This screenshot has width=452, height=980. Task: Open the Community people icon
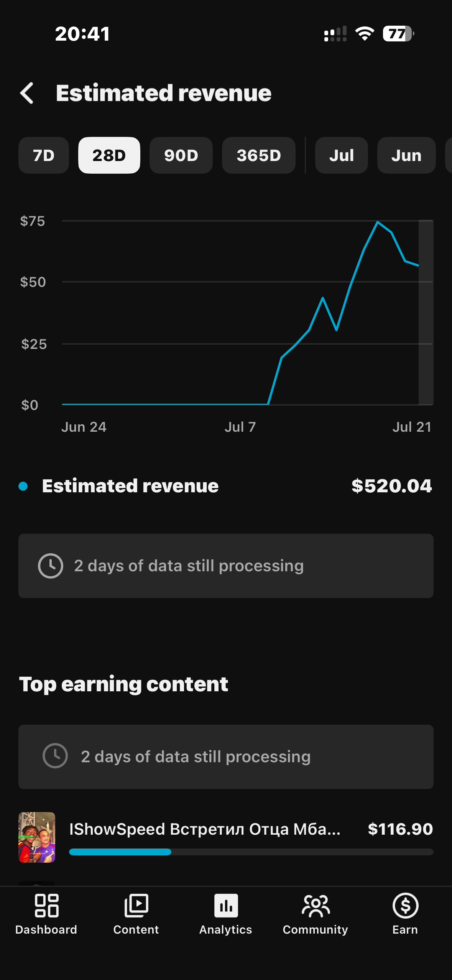pyautogui.click(x=316, y=906)
